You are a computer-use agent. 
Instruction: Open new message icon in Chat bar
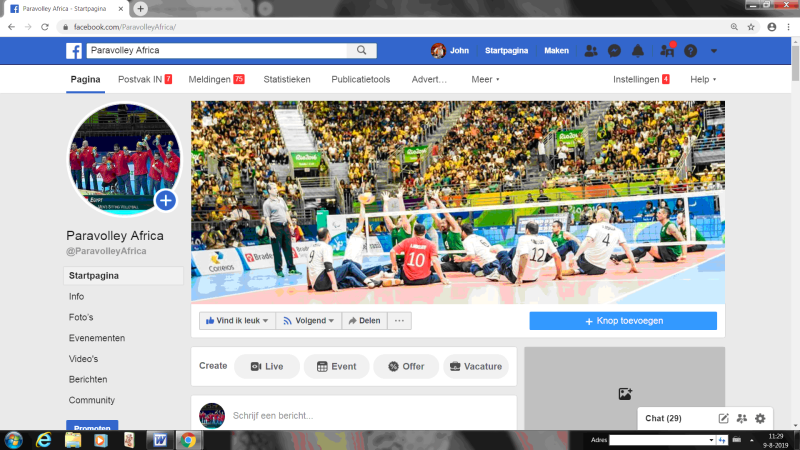coord(723,418)
